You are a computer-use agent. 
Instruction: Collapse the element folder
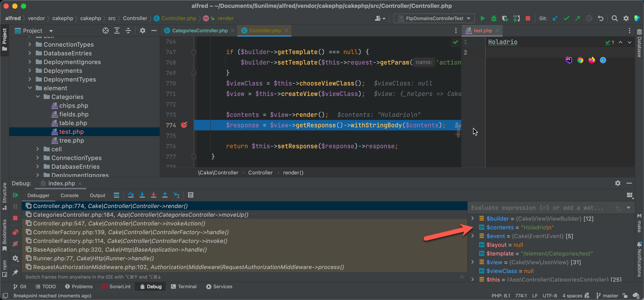click(30, 88)
